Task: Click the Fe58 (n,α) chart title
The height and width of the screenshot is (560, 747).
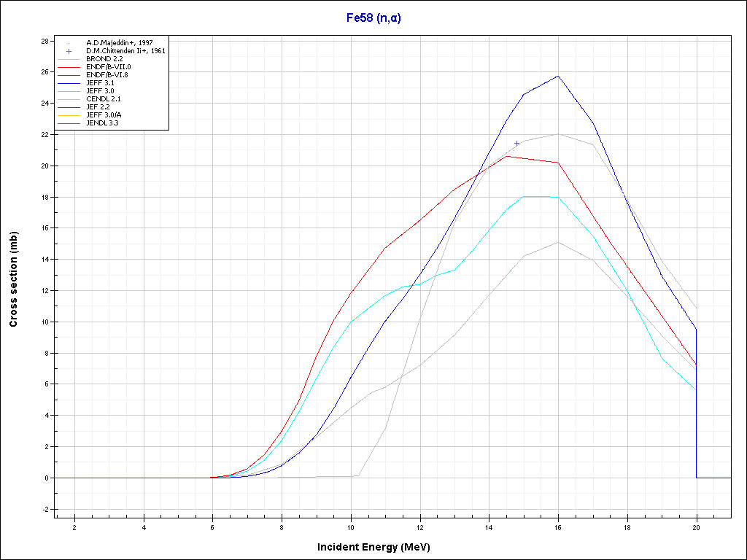Action: (373, 18)
